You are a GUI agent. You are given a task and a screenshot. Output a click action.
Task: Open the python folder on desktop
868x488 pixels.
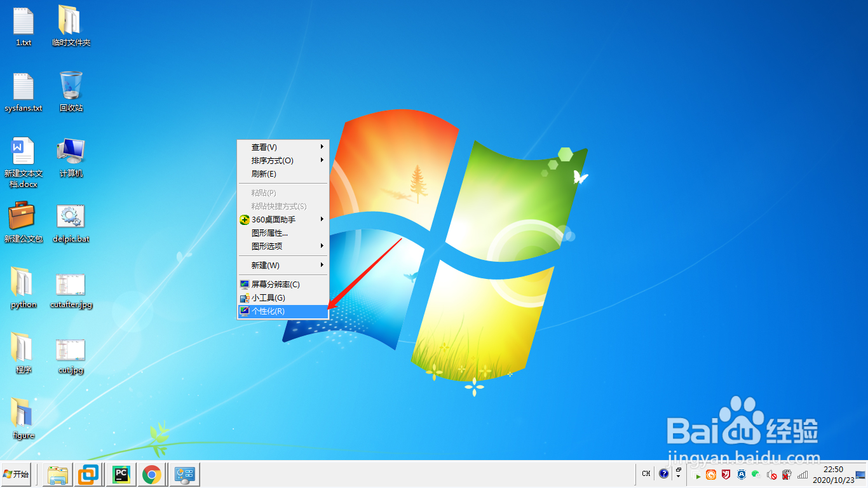click(24, 288)
